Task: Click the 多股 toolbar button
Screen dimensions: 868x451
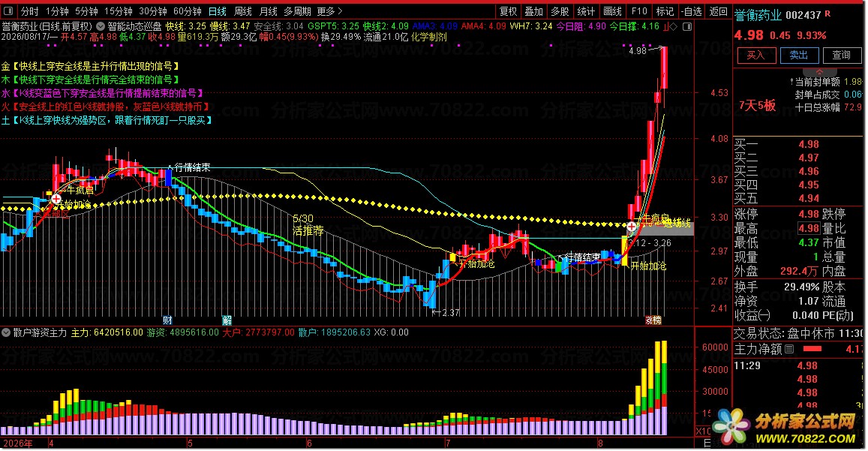Action: (560, 11)
